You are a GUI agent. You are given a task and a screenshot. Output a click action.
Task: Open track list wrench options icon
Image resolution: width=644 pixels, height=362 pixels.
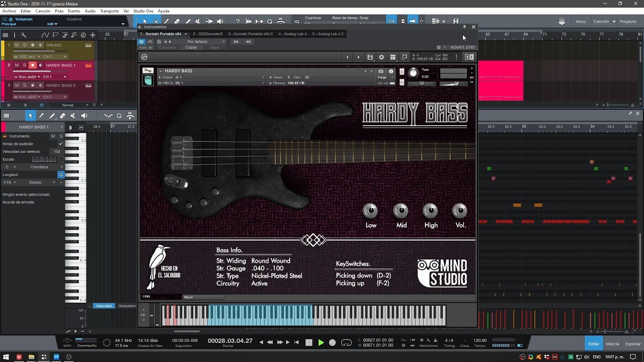tap(23, 35)
